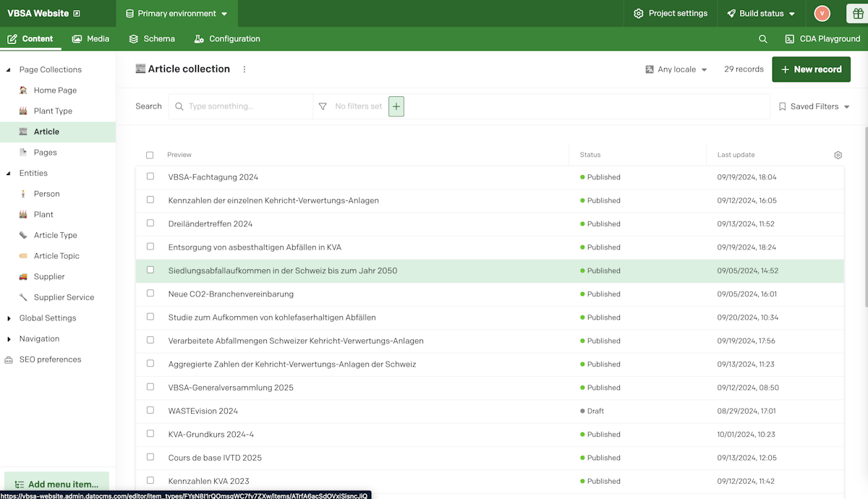Open the table column settings gear
Image resolution: width=868 pixels, height=499 pixels.
point(838,155)
